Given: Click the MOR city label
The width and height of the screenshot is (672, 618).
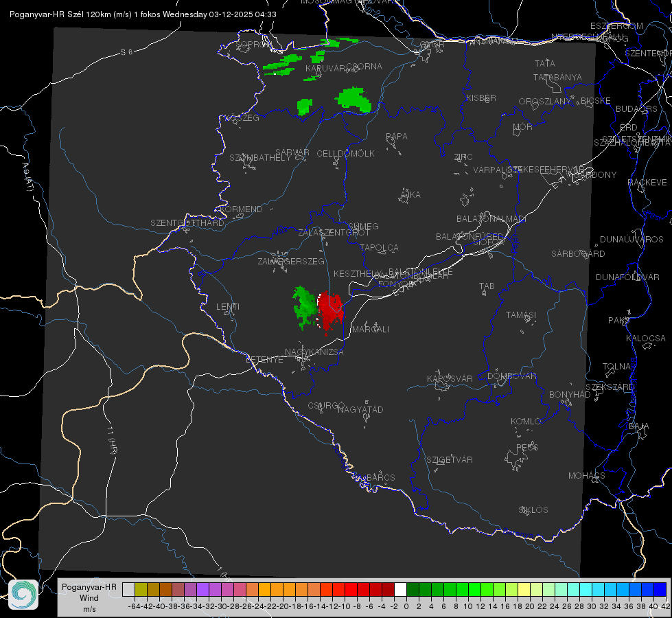Looking at the screenshot, I should pyautogui.click(x=523, y=127).
